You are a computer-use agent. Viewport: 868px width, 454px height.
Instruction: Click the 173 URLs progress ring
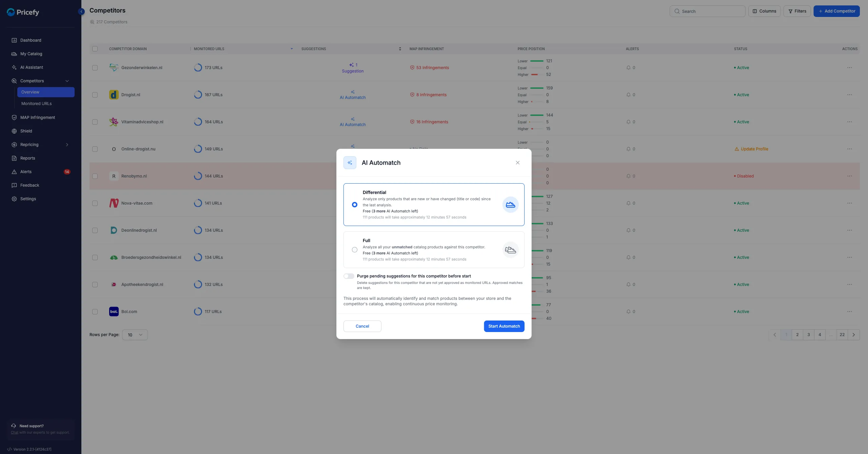pos(198,68)
